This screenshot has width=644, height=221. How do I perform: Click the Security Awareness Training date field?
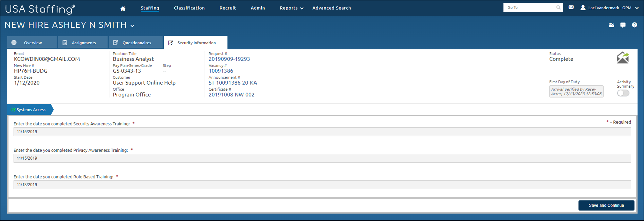[x=322, y=132]
